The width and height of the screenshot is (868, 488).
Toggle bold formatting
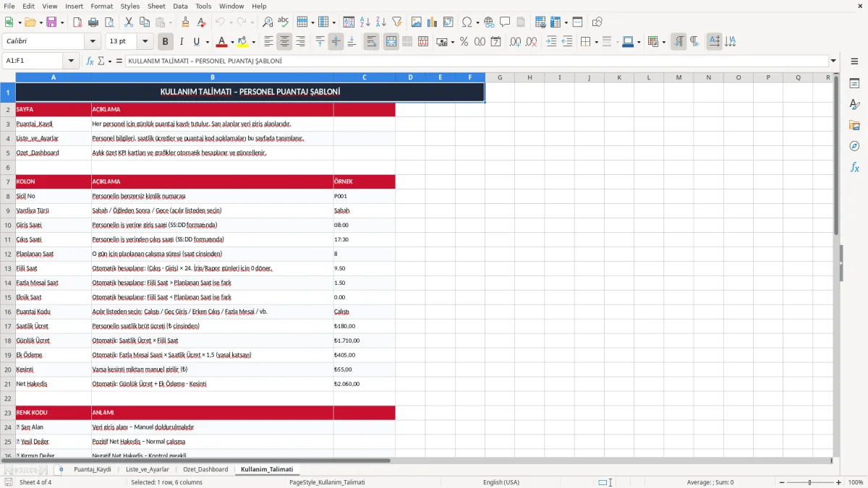(166, 42)
